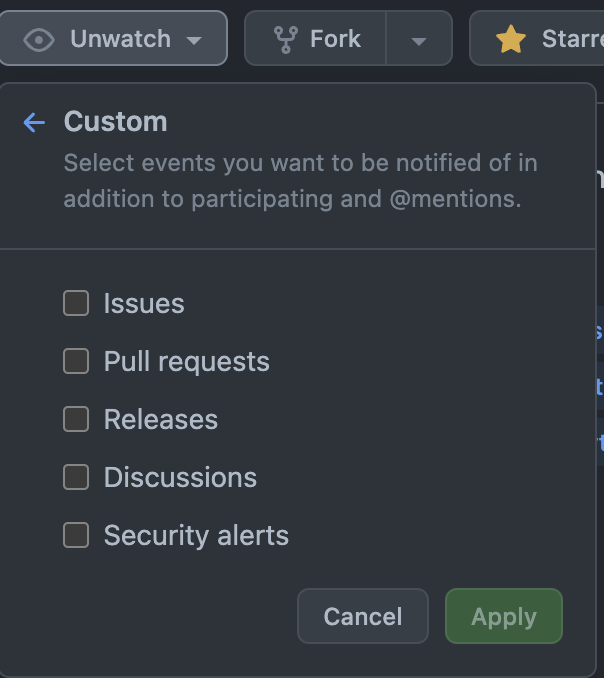Click the Starred button label
The width and height of the screenshot is (604, 678).
coord(573,39)
